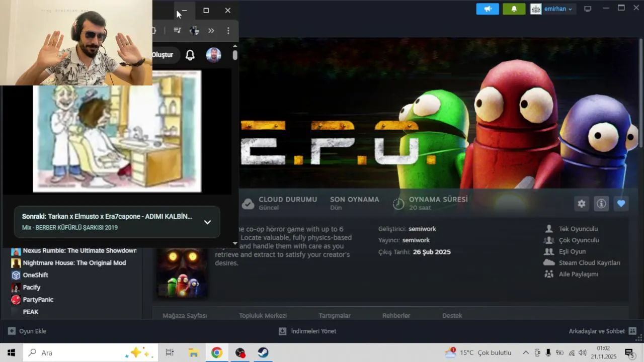Open the Windows notification center
644x362 pixels.
(629, 352)
